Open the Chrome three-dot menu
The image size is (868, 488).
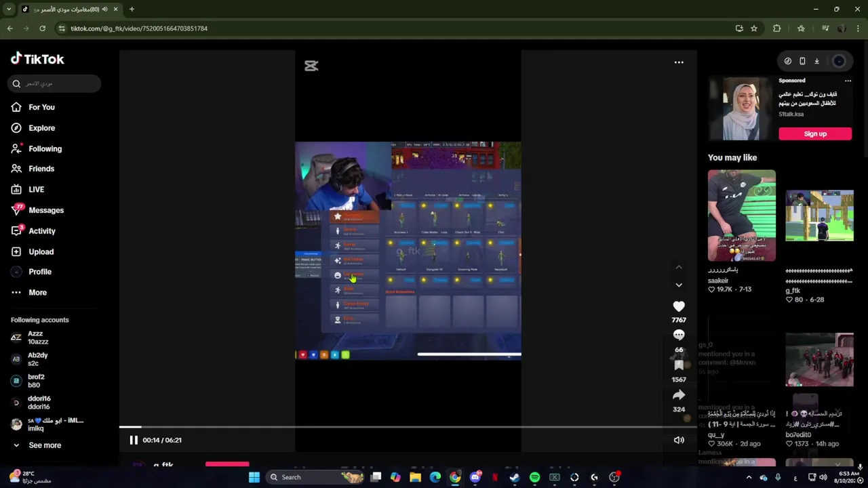859,28
